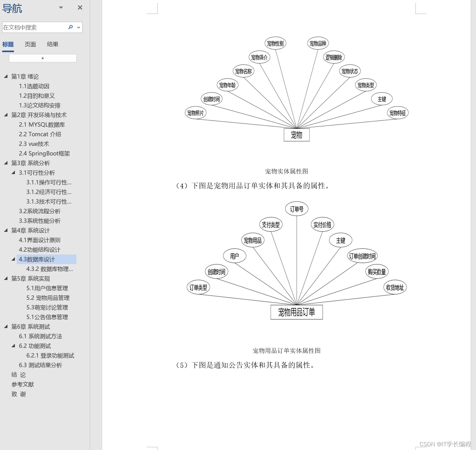476x450 pixels.
Task: Go to heading 3.3系统性能分析
Action: (x=40, y=221)
